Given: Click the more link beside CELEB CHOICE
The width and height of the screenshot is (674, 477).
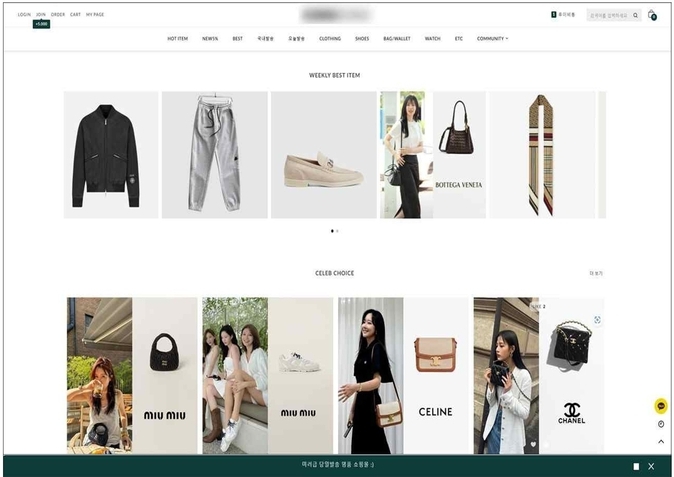Looking at the screenshot, I should pyautogui.click(x=596, y=273).
